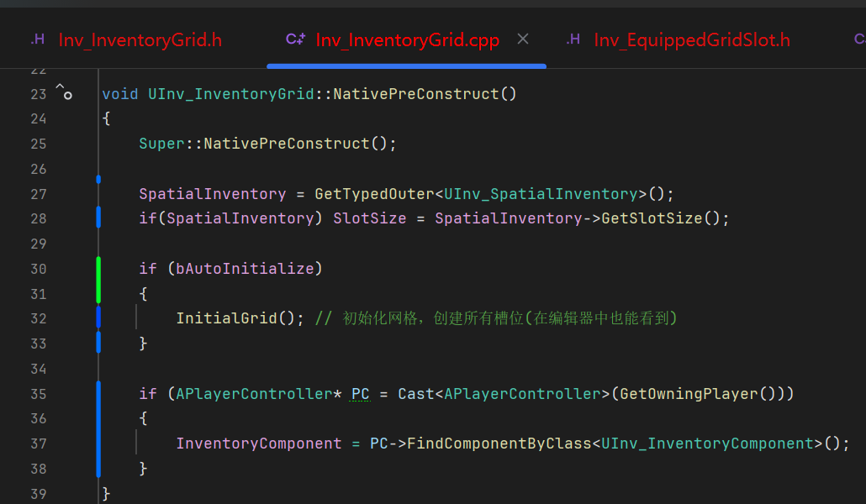This screenshot has width=866, height=504.
Task: Click SlotSize variable on line 28
Action: point(369,218)
